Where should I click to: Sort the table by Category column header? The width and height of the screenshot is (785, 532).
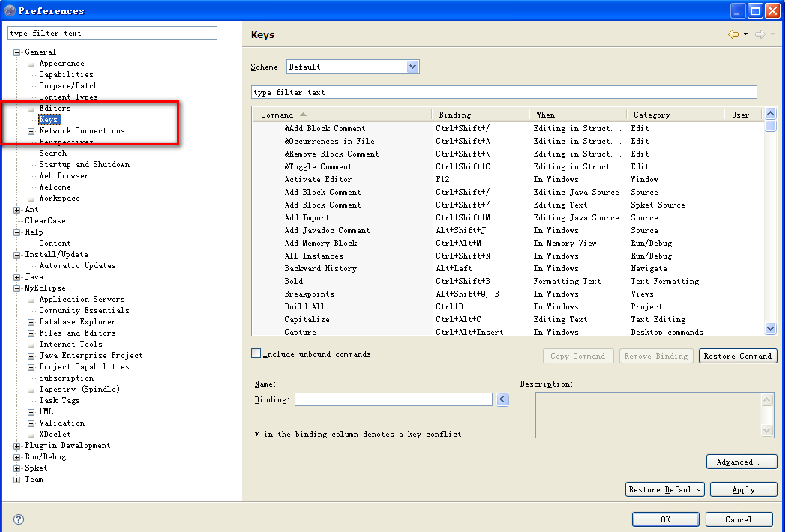(652, 115)
